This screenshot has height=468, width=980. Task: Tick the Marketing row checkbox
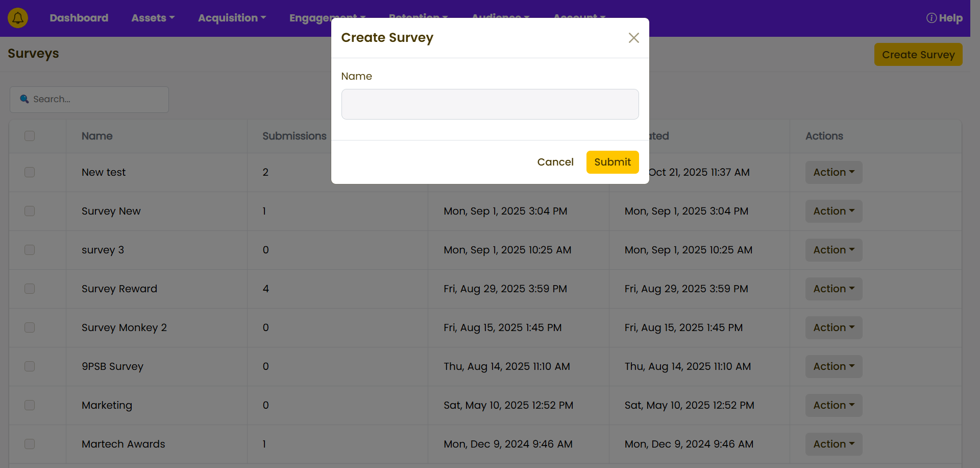coord(30,405)
